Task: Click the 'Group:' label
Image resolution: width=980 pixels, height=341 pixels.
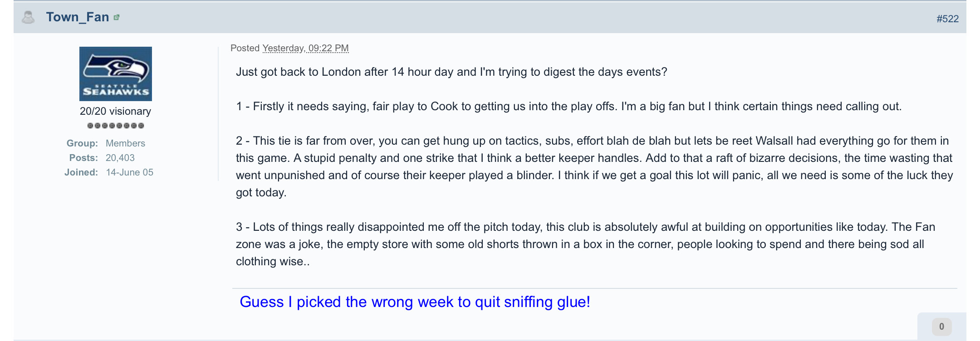Action: click(82, 143)
